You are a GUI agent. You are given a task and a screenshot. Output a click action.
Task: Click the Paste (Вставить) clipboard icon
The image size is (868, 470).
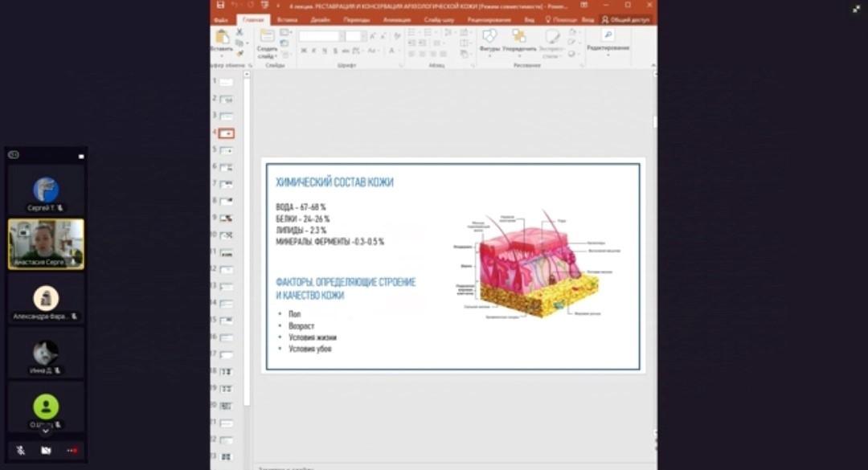click(222, 37)
